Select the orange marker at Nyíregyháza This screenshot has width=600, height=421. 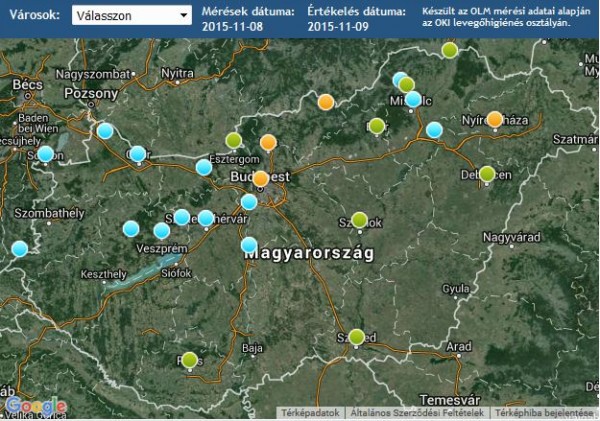click(494, 119)
